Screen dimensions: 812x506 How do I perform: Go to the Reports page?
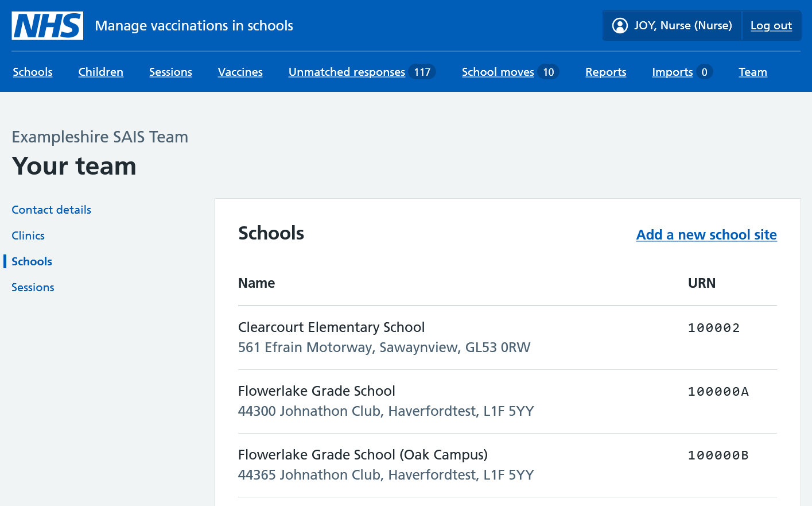coord(606,72)
